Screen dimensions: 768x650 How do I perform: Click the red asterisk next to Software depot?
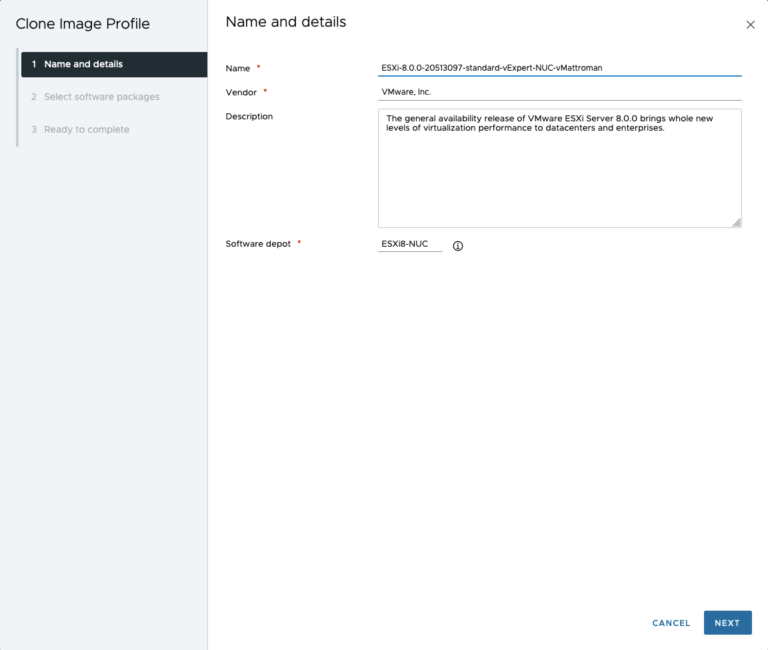click(299, 243)
